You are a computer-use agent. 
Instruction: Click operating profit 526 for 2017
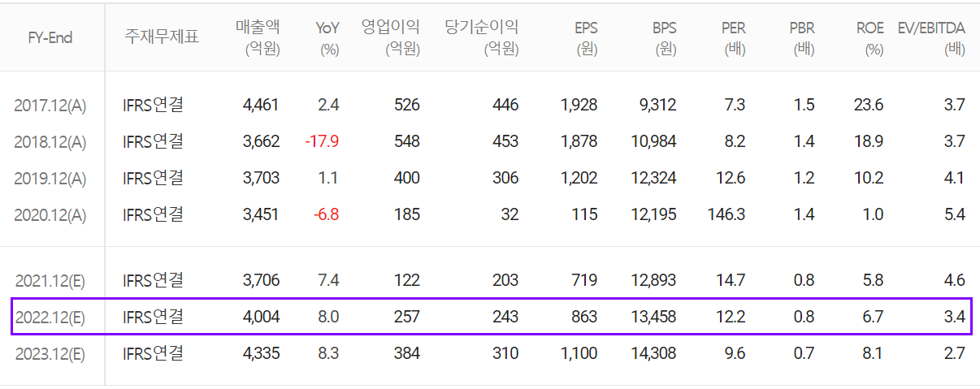(406, 105)
